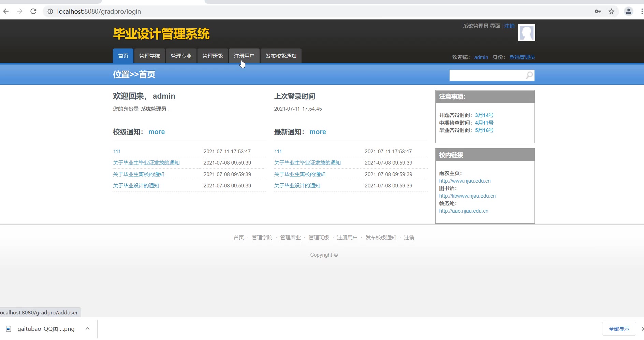Click the 校内链接 panel header
Viewport: 644px width, 340px height.
coord(485,155)
